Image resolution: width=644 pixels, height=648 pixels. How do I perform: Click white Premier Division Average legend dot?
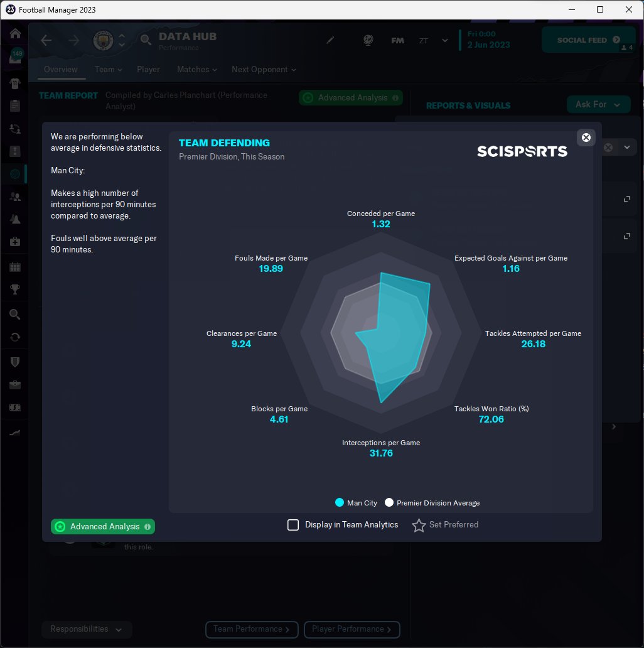(389, 502)
